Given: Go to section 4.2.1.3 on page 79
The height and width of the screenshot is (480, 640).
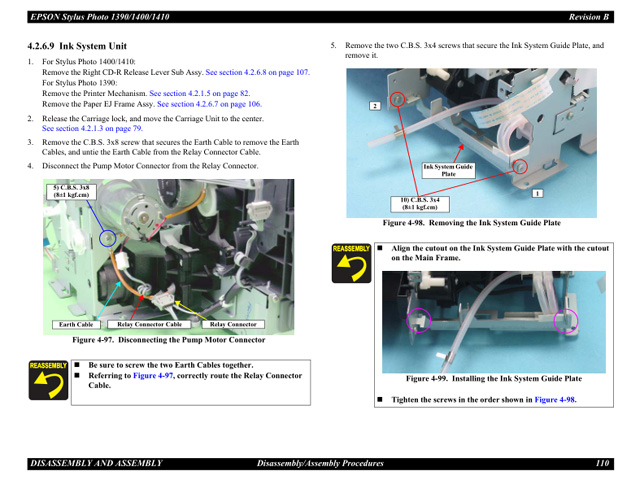Looking at the screenshot, I should tap(92, 129).
